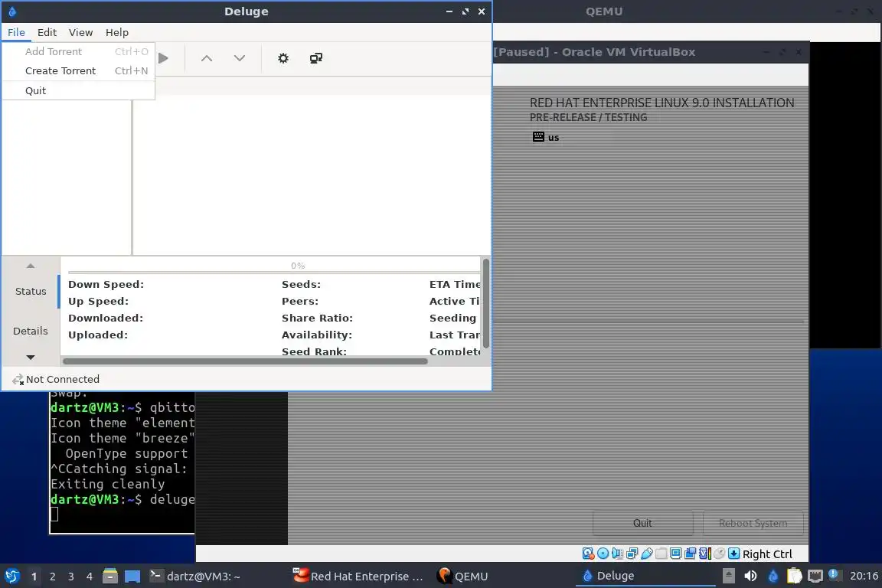Click the vertical scrollbar in the Status pane
882x588 pixels.
(x=486, y=304)
